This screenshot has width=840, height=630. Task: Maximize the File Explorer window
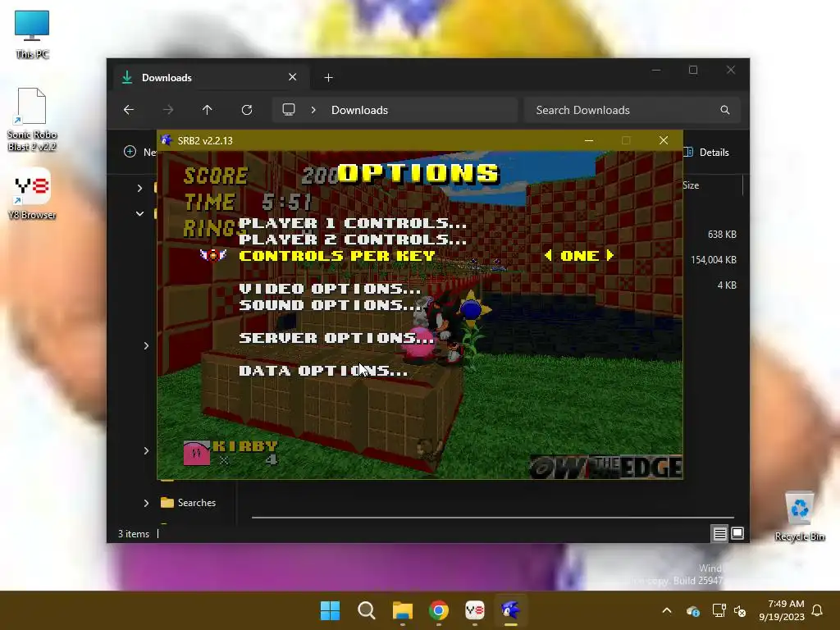693,70
